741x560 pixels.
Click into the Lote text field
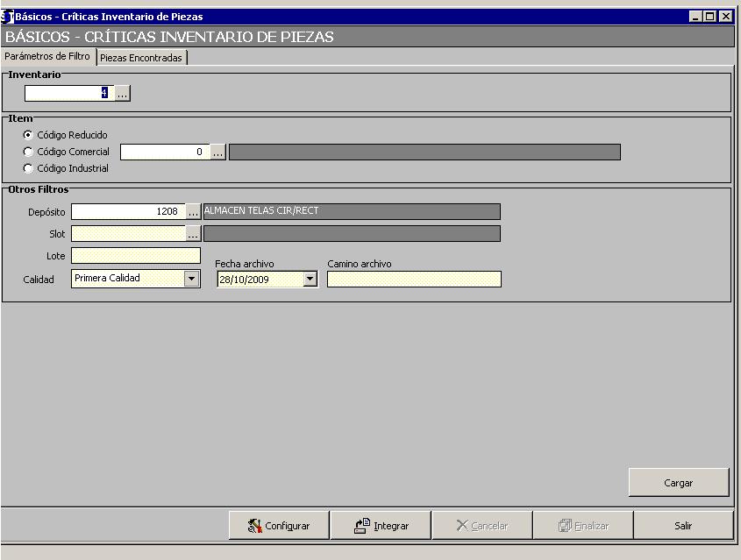point(136,256)
